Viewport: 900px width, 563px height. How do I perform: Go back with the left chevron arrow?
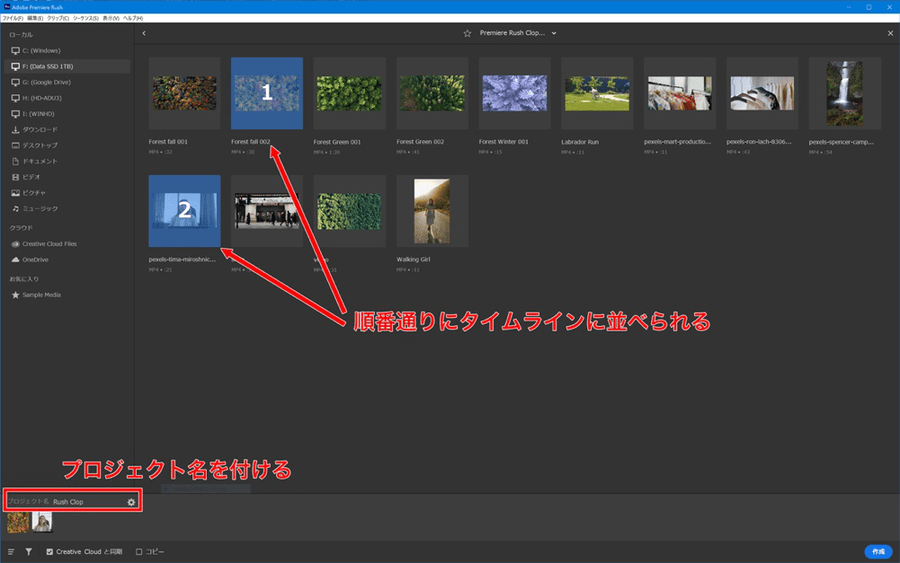coord(144,33)
